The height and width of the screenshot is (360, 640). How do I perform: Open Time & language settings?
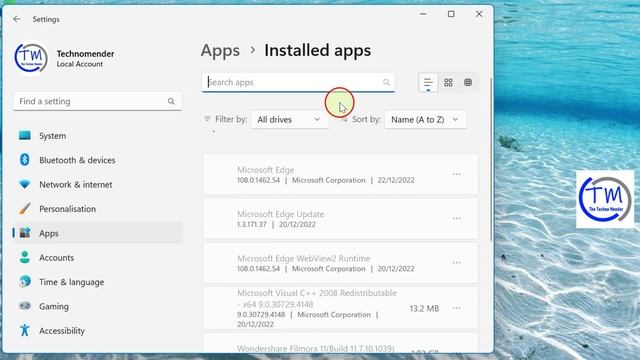[98, 282]
